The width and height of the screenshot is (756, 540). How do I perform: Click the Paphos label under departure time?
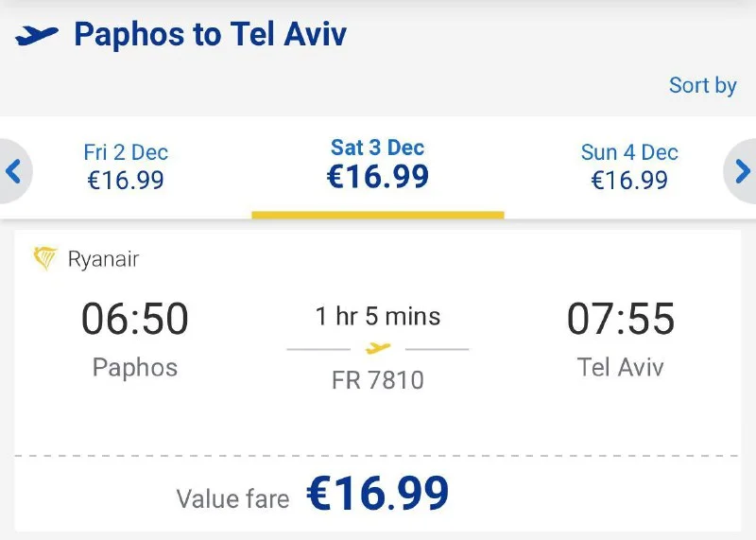(135, 367)
